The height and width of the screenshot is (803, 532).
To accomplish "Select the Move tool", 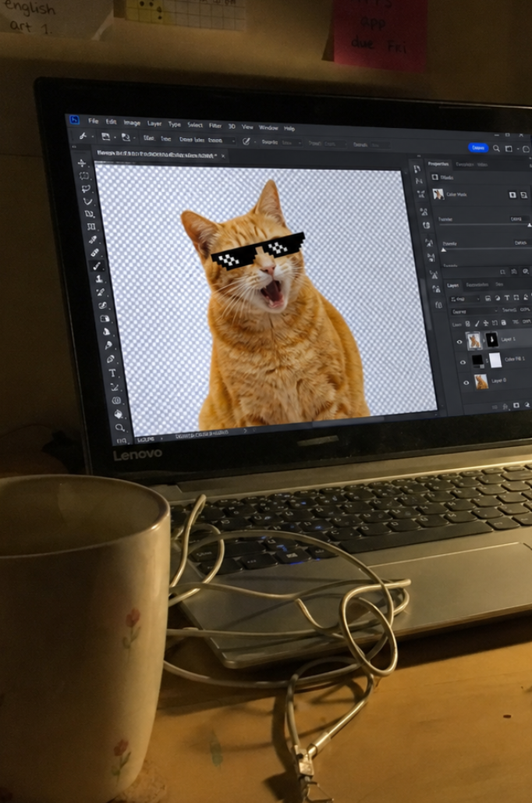I will [81, 163].
